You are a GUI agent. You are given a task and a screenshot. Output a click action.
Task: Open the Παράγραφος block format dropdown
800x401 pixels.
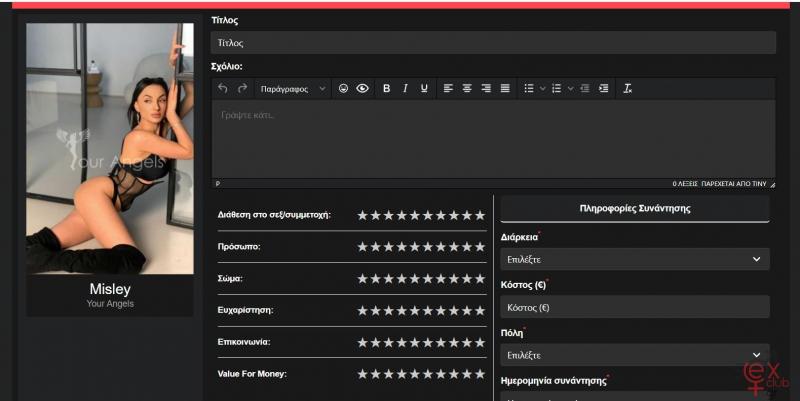[292, 89]
